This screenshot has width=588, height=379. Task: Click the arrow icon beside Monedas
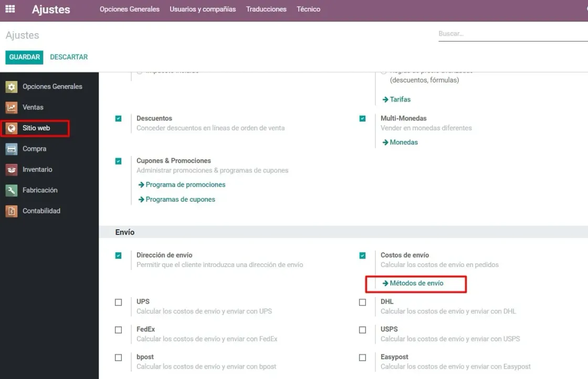(x=385, y=142)
